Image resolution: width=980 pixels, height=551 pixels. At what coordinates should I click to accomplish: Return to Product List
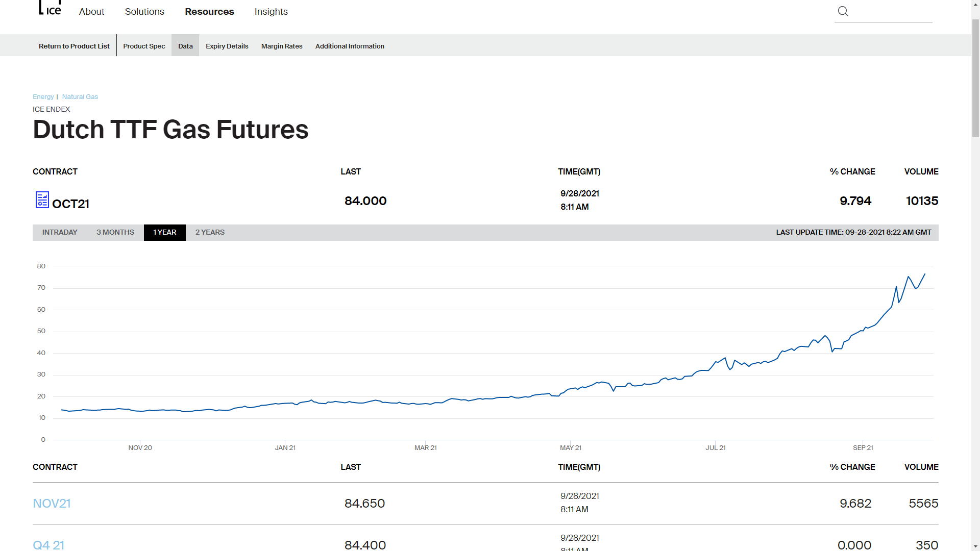(74, 46)
